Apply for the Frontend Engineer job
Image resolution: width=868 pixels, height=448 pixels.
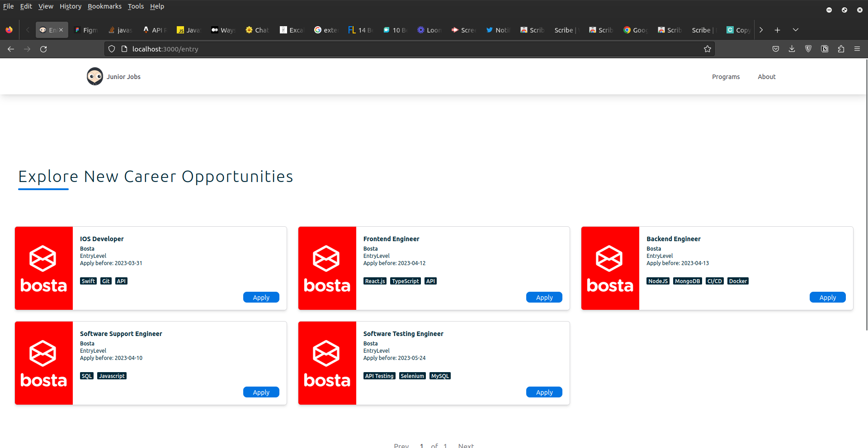(544, 297)
